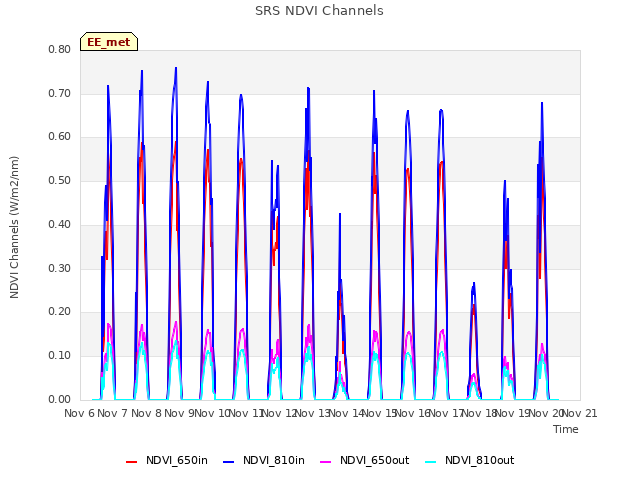Click the 0.80 y-axis tick value
Image resolution: width=640 pixels, height=480 pixels.
point(60,49)
